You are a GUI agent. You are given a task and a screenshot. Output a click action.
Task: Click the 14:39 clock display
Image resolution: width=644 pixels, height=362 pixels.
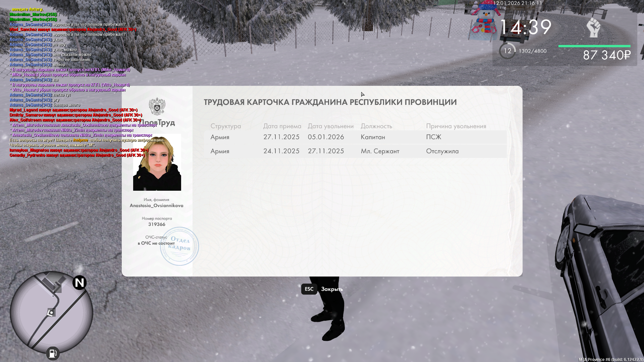525,26
